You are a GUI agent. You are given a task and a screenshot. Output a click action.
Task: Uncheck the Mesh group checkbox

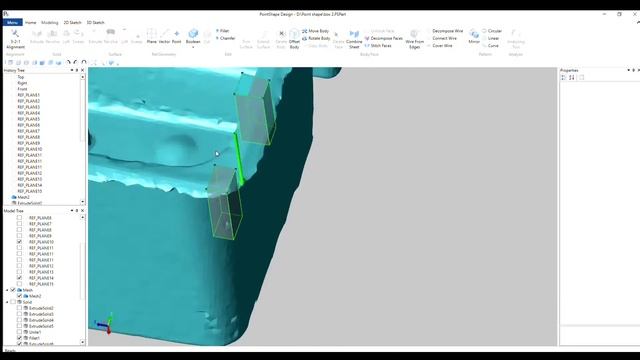tap(13, 290)
